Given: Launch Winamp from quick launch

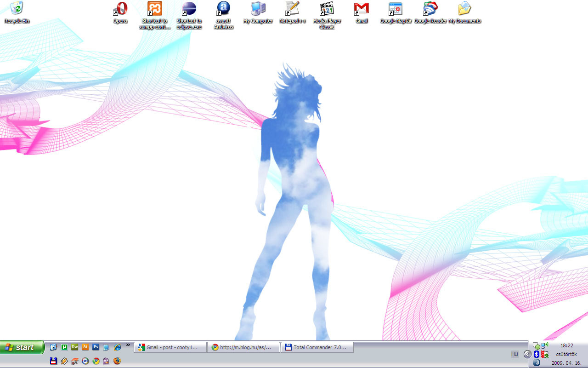Looking at the screenshot, I should point(64,361).
